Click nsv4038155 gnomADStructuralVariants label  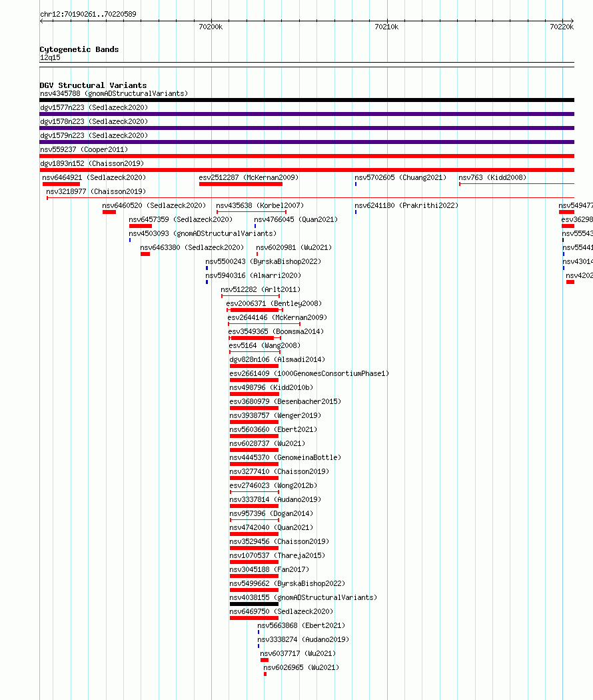(x=303, y=597)
